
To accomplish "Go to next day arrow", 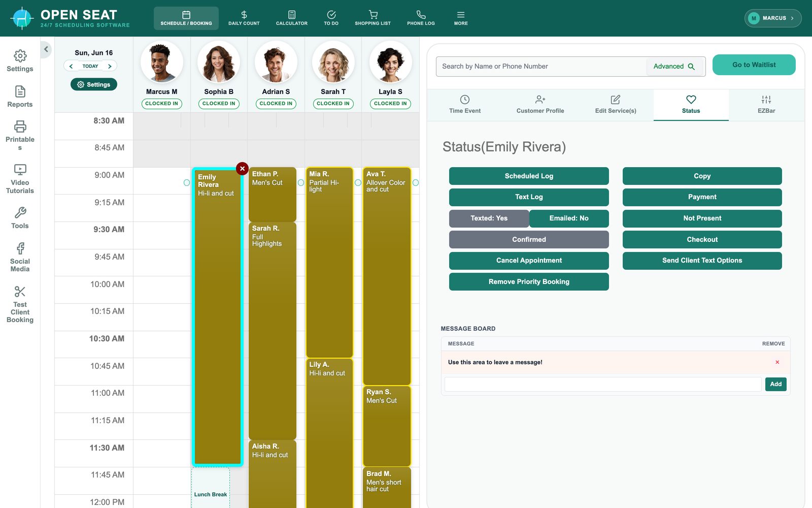I will 110,66.
